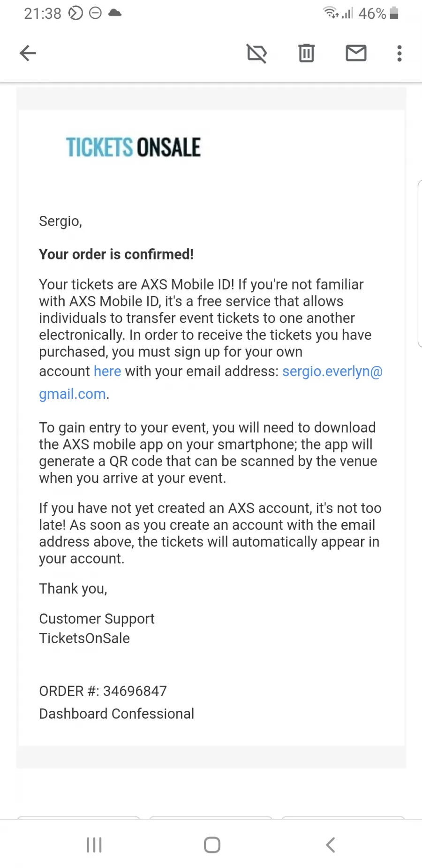The image size is (422, 868).
Task: Tap the 'Your order is confirmed!' heading
Action: (x=116, y=254)
